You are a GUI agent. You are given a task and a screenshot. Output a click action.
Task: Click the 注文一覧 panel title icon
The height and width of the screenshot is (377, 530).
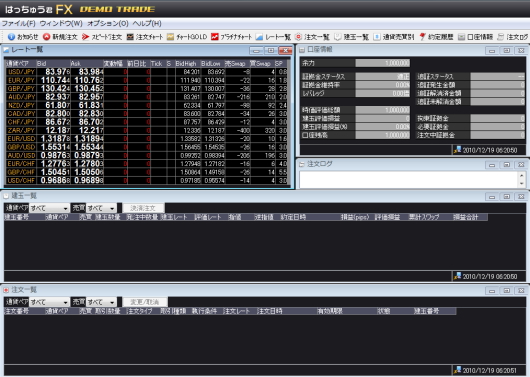tap(6, 290)
